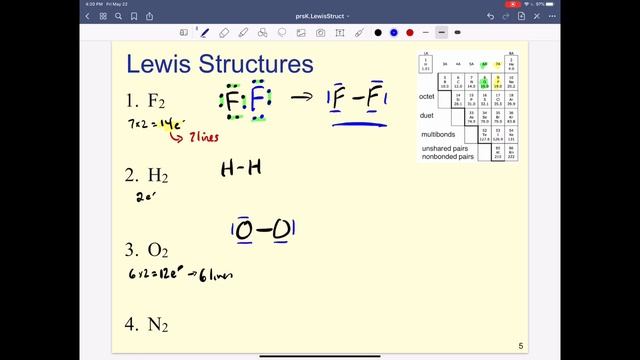
Task: Add a new page to notebook
Action: 521,16
